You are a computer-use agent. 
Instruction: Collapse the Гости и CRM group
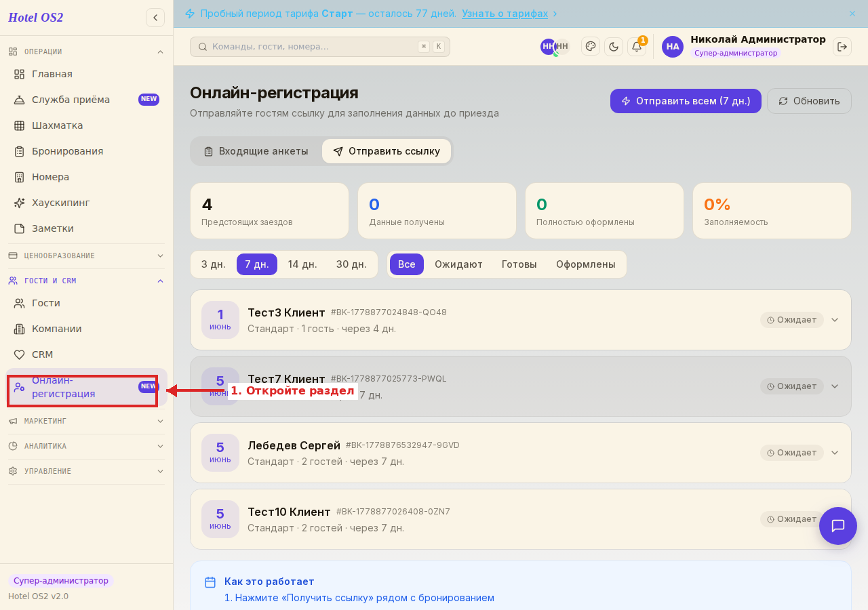[x=86, y=281]
